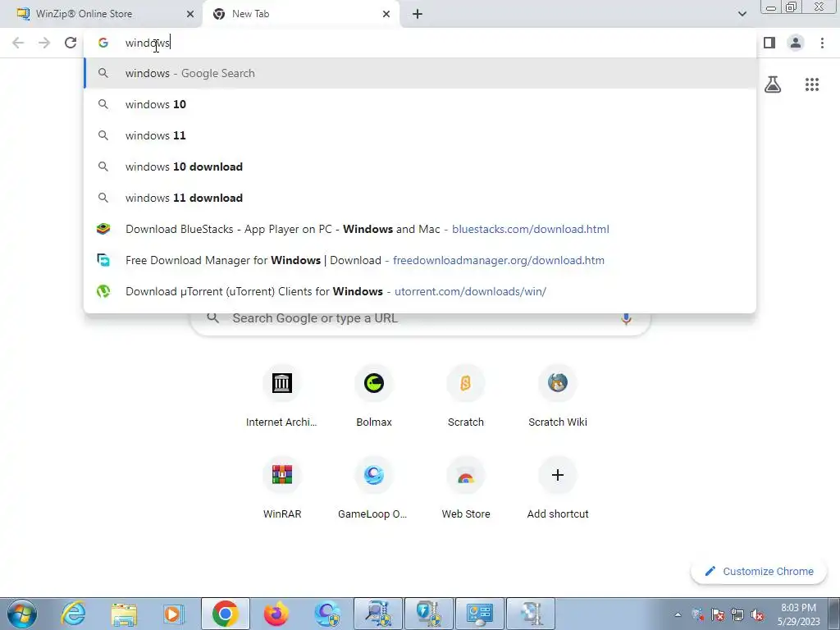Open the network tray icon

tap(737, 614)
